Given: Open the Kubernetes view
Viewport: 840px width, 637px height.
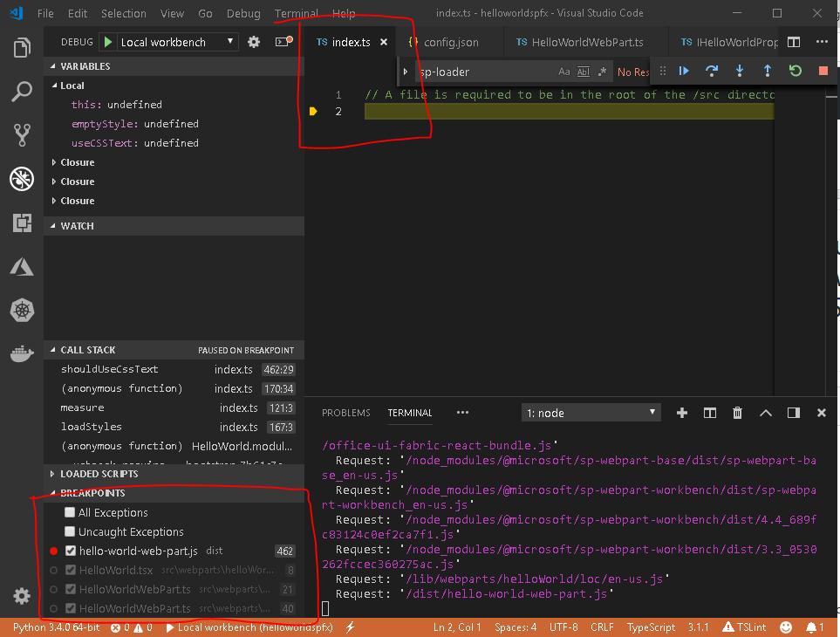Looking at the screenshot, I should [x=22, y=310].
